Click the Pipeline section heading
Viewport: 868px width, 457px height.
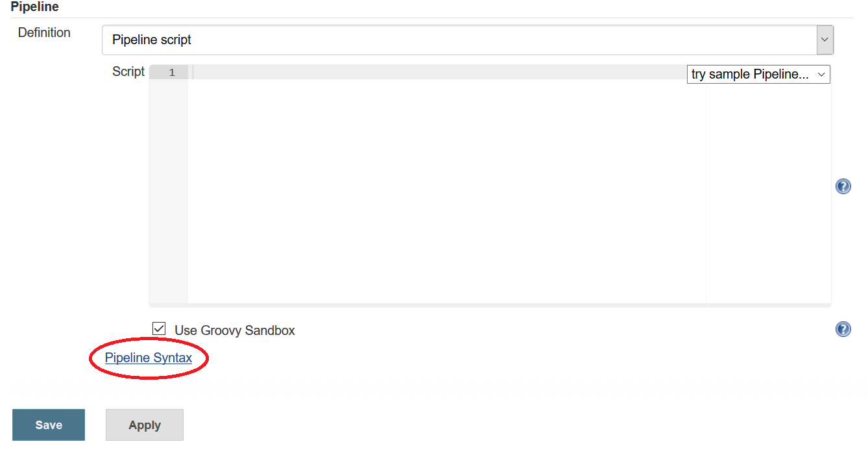pyautogui.click(x=35, y=7)
